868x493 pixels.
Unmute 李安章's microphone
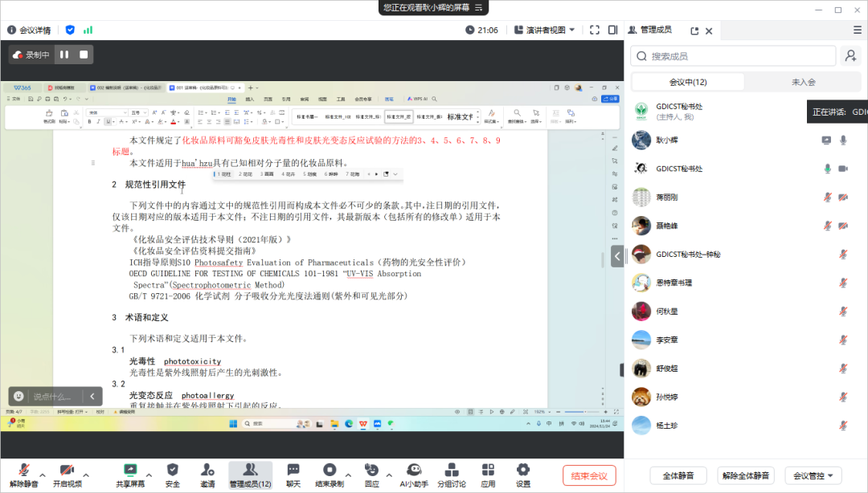click(843, 340)
